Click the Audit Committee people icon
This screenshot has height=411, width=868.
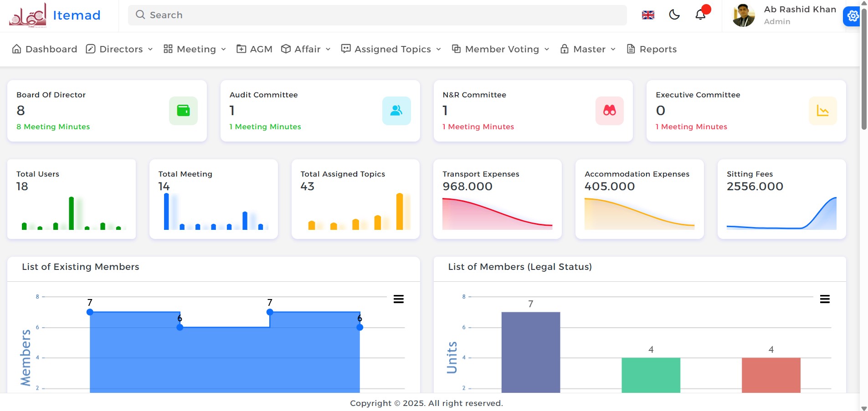396,111
